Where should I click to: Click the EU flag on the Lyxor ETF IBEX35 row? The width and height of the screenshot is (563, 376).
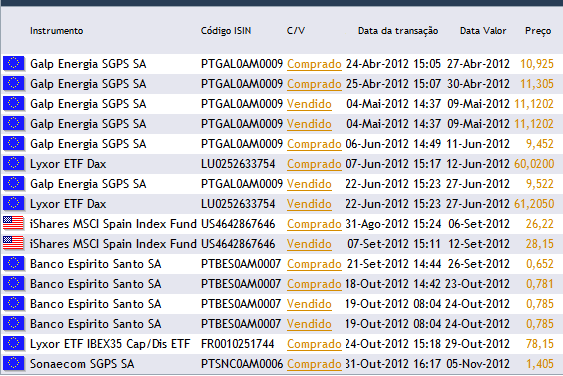coord(14,344)
